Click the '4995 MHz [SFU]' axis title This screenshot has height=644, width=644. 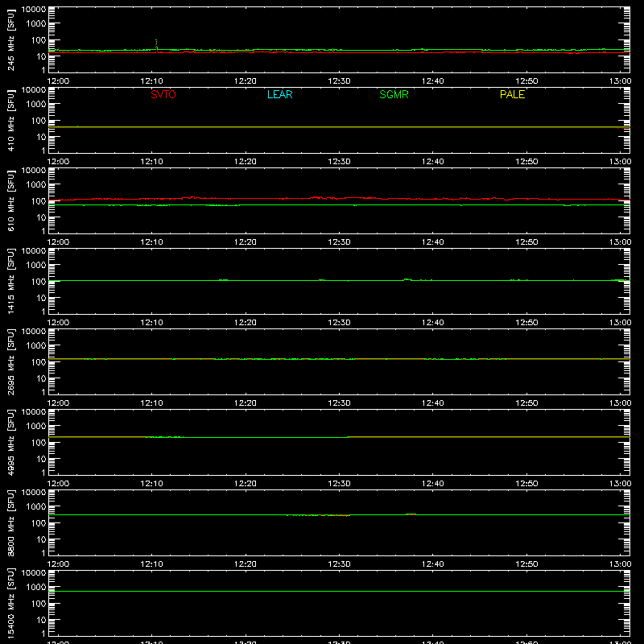tap(10, 442)
